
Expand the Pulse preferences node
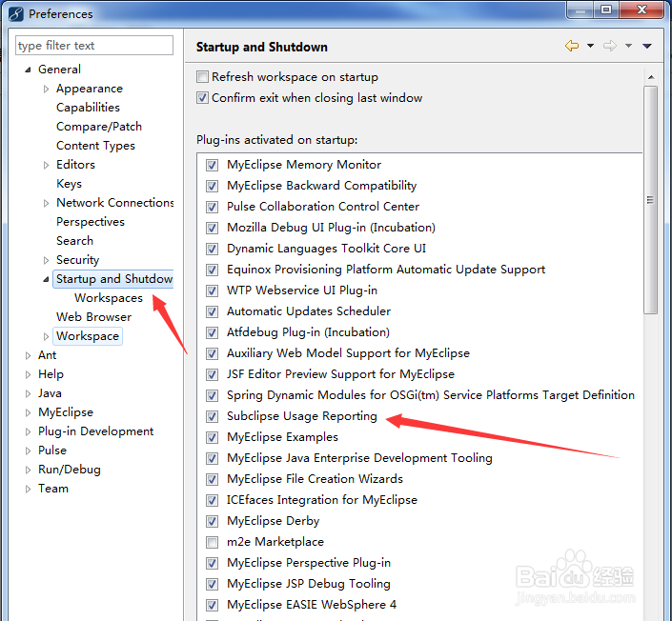pos(28,451)
